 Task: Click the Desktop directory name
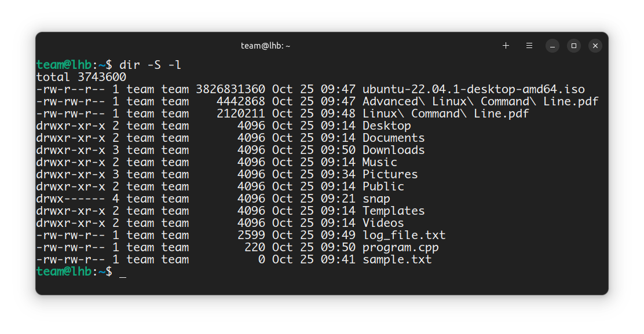(x=386, y=126)
